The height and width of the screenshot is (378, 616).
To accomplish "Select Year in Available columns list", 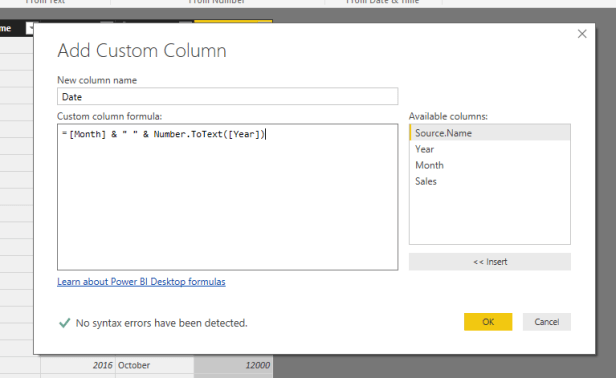I will pyautogui.click(x=490, y=149).
